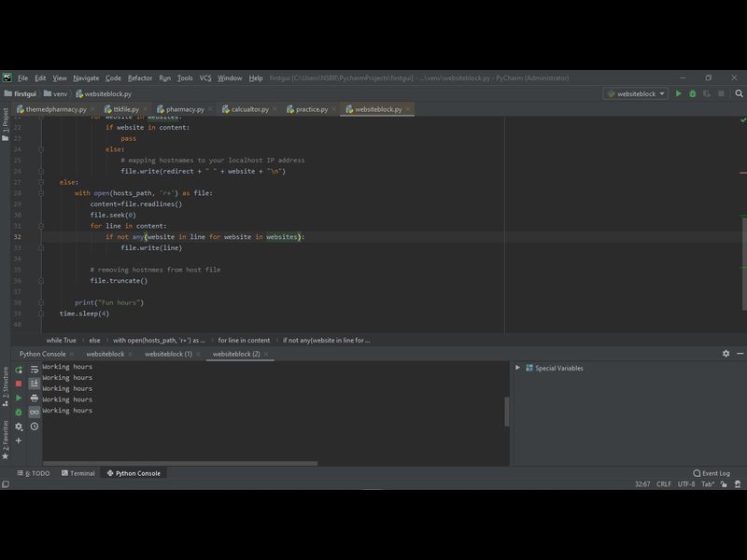
Task: Switch to the pharmacy.py editor tab
Action: (x=185, y=109)
